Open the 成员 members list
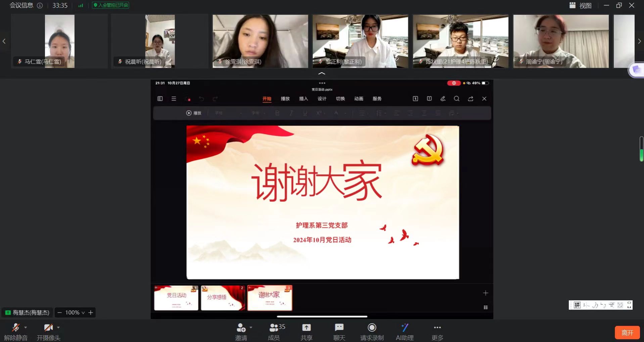The height and width of the screenshot is (342, 644). (x=274, y=328)
